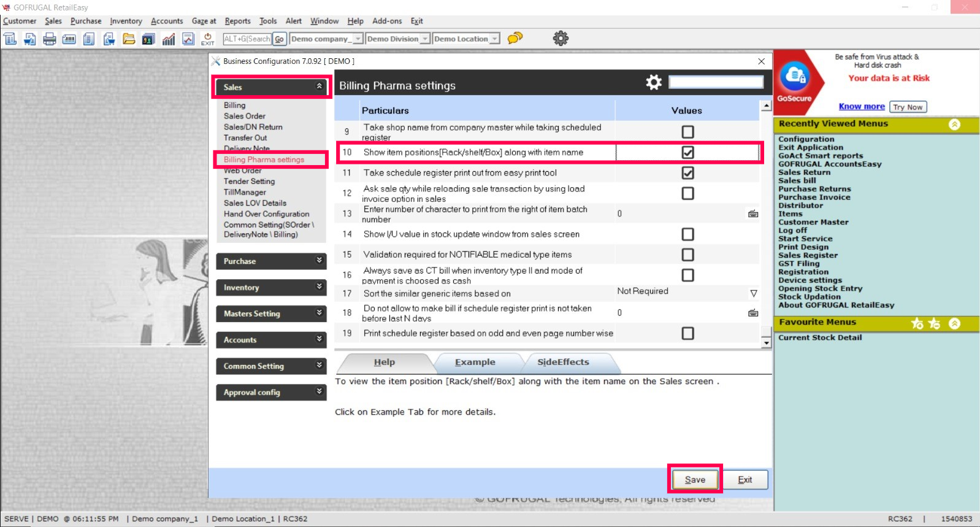The width and height of the screenshot is (980, 527).
Task: Open keypad icon for row 13 value
Action: [753, 213]
